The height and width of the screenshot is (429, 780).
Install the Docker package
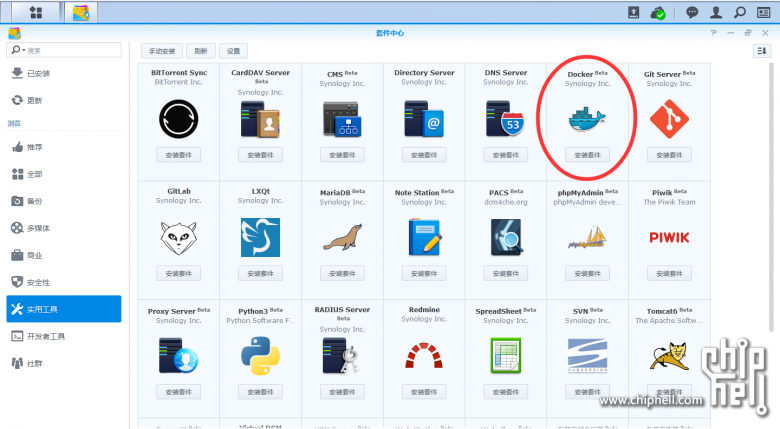[587, 155]
